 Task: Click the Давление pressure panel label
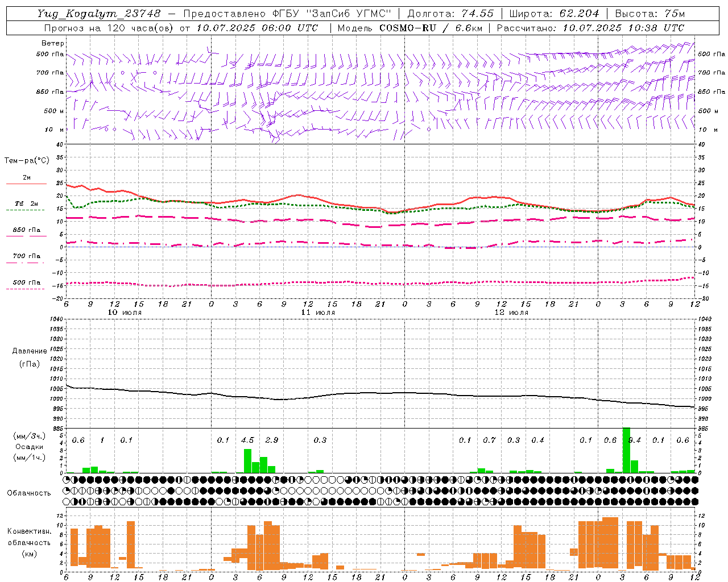(30, 351)
